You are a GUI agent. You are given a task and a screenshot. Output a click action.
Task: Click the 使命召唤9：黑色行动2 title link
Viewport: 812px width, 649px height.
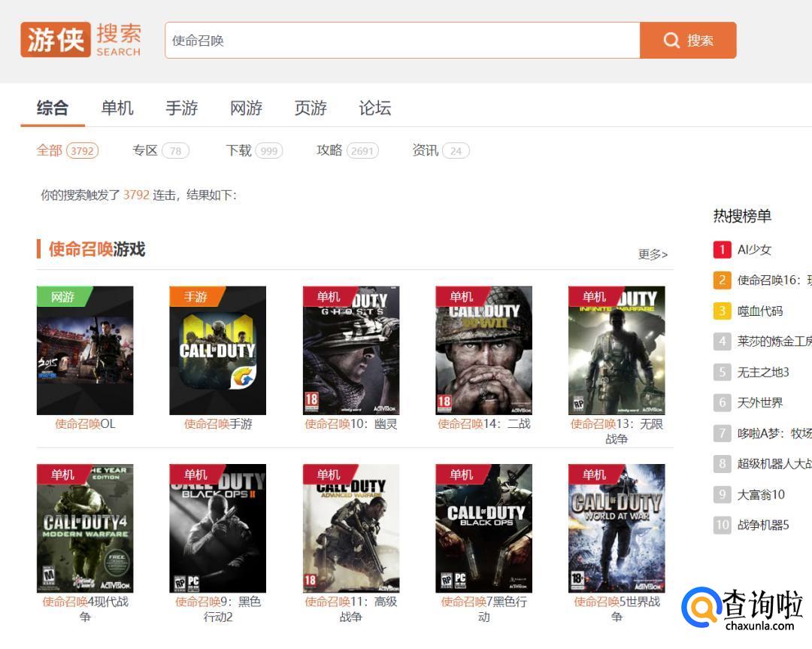coord(218,608)
